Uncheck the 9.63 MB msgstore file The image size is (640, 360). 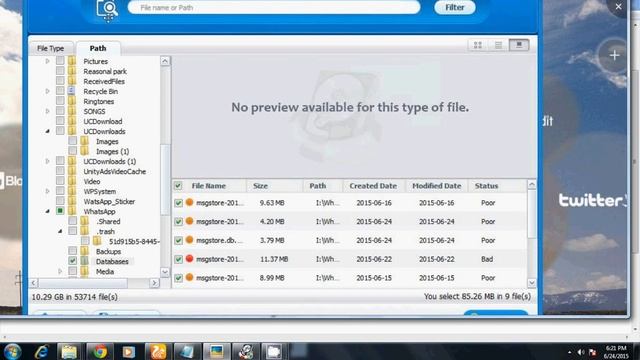click(178, 203)
